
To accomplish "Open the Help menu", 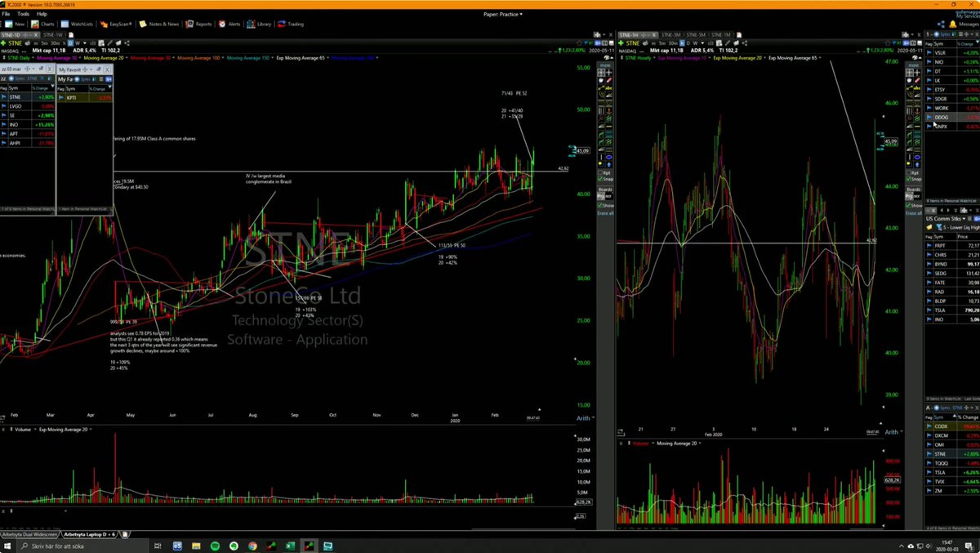I will (42, 14).
